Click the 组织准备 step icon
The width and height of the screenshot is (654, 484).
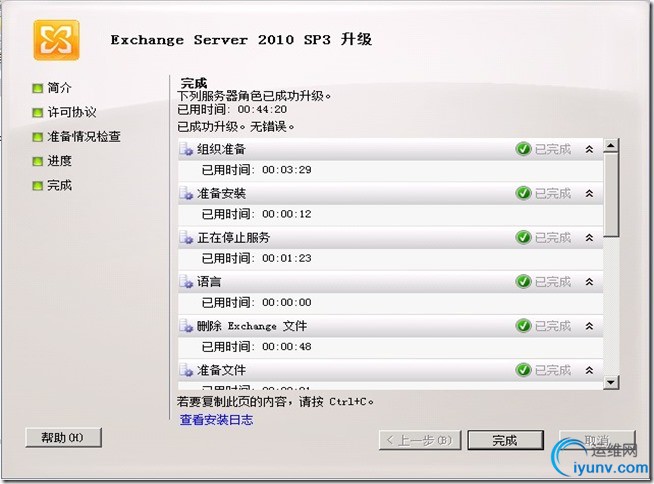point(186,149)
